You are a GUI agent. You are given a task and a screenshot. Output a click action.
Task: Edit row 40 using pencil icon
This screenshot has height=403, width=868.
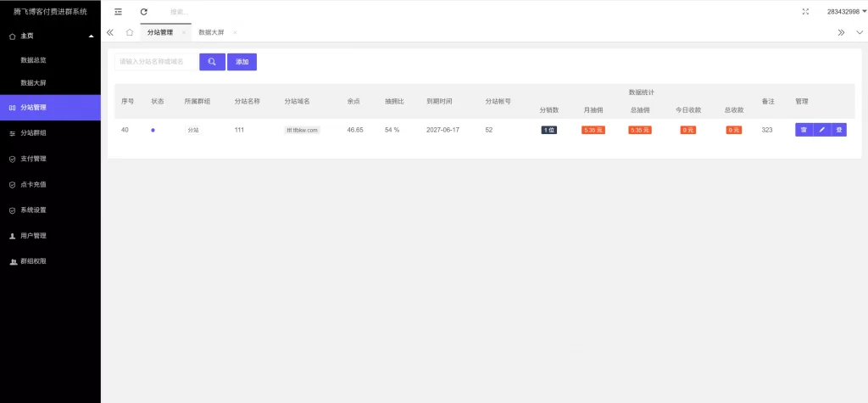[821, 130]
